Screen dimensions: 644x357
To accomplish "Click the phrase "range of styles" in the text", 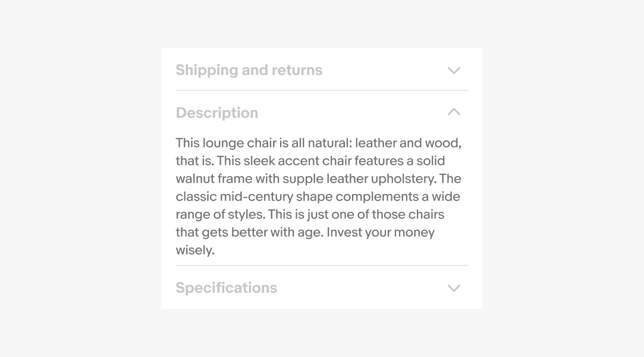I will [x=219, y=214].
